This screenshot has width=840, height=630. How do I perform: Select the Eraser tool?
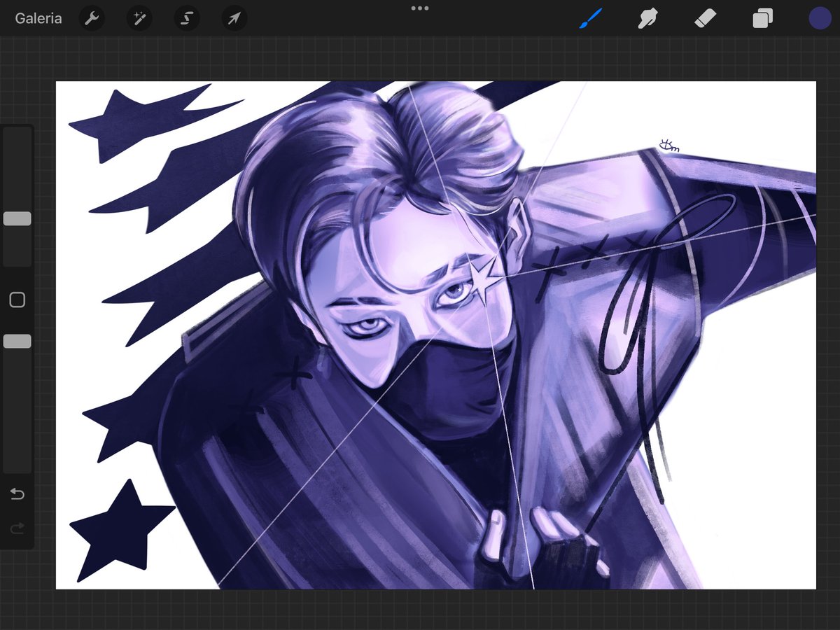point(705,18)
